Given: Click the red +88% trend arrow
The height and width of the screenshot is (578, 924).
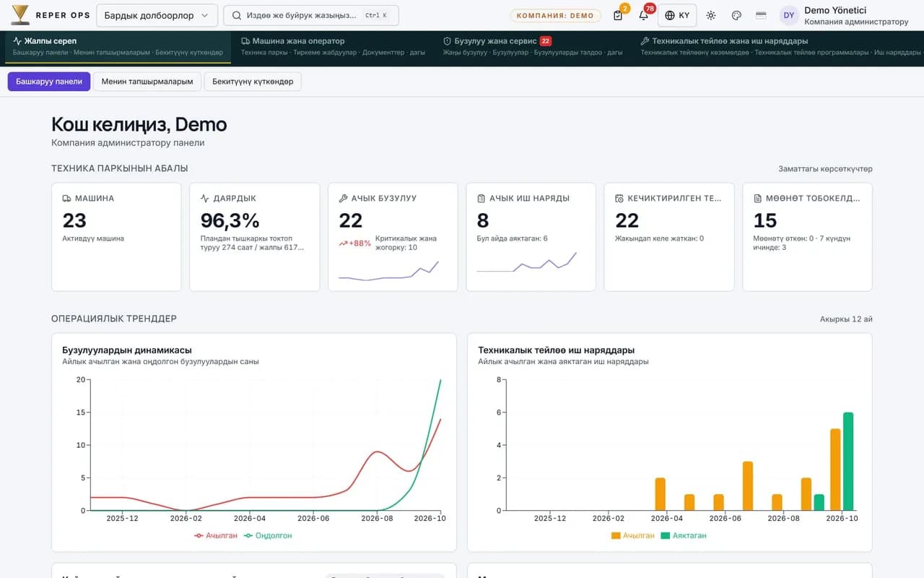Looking at the screenshot, I should [x=344, y=243].
